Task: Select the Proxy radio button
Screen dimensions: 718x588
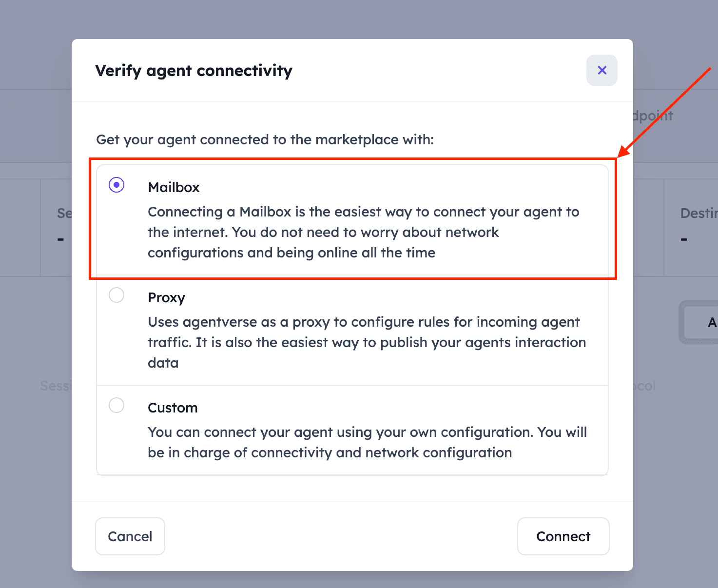Action: coord(116,295)
